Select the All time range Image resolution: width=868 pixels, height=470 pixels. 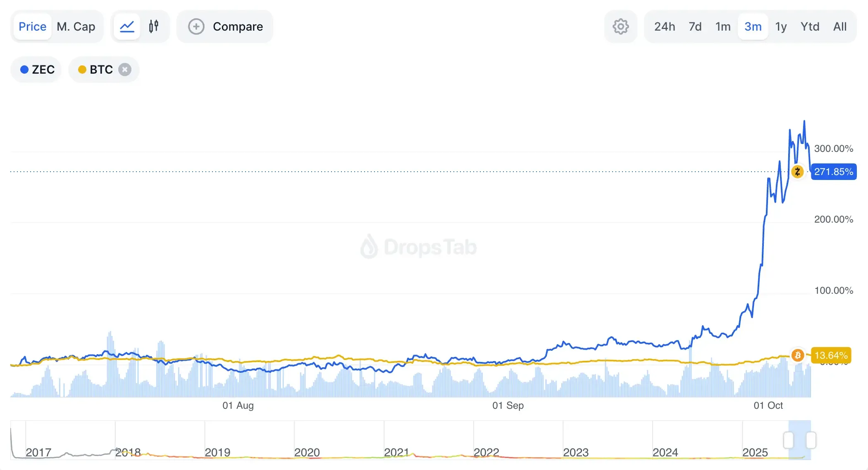point(840,26)
